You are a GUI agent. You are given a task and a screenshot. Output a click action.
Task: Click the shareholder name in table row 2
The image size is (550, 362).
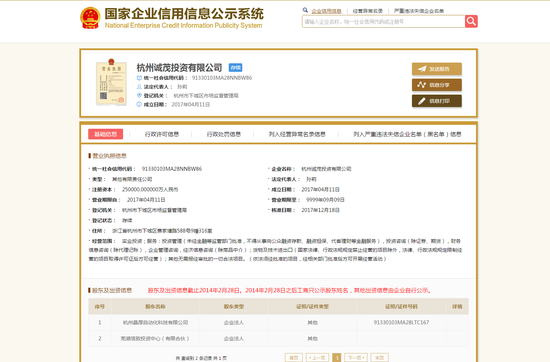tap(155, 338)
